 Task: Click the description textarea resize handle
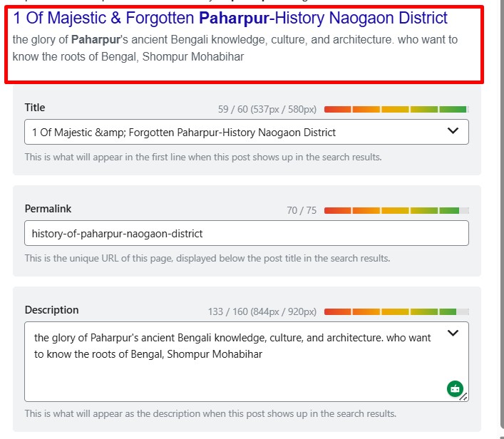pos(463,397)
